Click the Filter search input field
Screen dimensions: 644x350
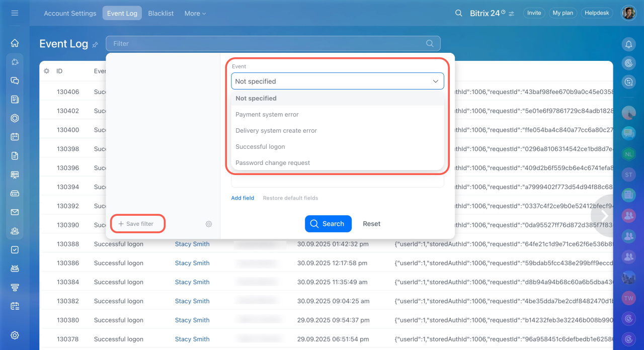click(267, 44)
